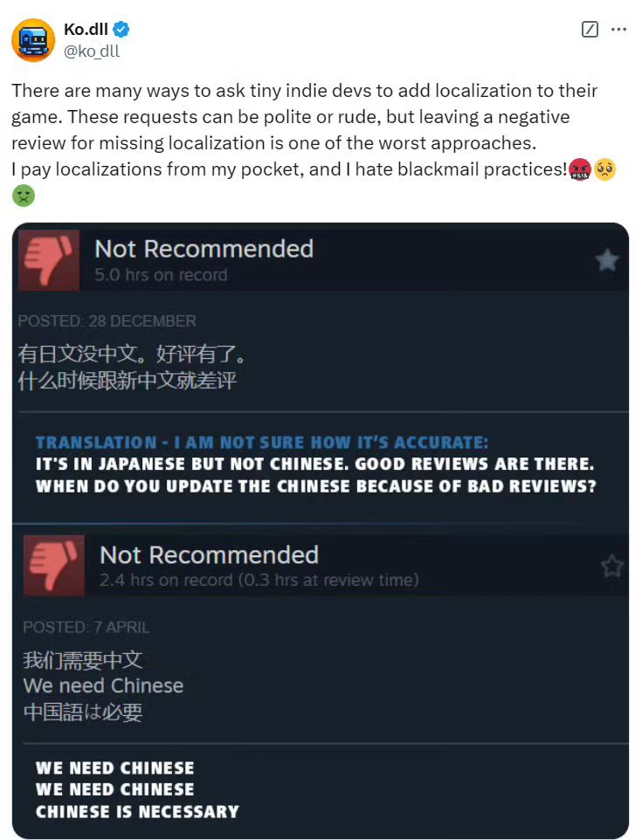The width and height of the screenshot is (642, 840).
Task: Click the red thumbs-down icon of second review
Action: click(x=53, y=565)
